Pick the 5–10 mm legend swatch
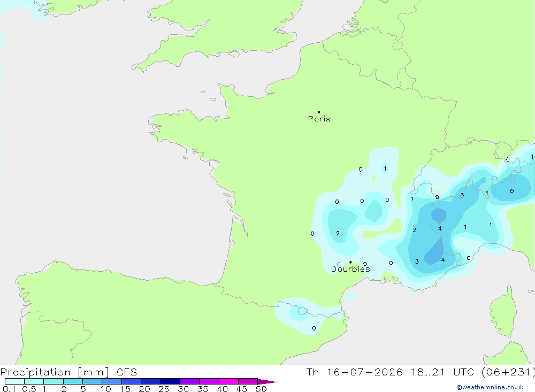 (x=93, y=381)
